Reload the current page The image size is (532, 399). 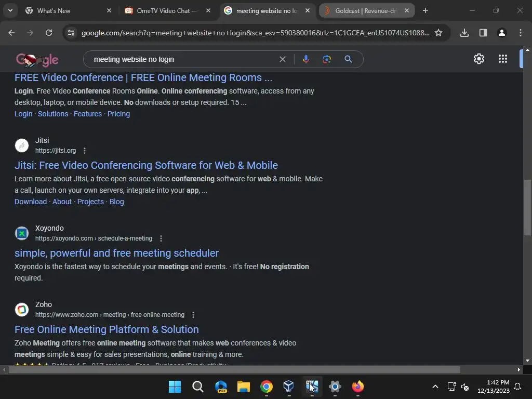click(49, 33)
